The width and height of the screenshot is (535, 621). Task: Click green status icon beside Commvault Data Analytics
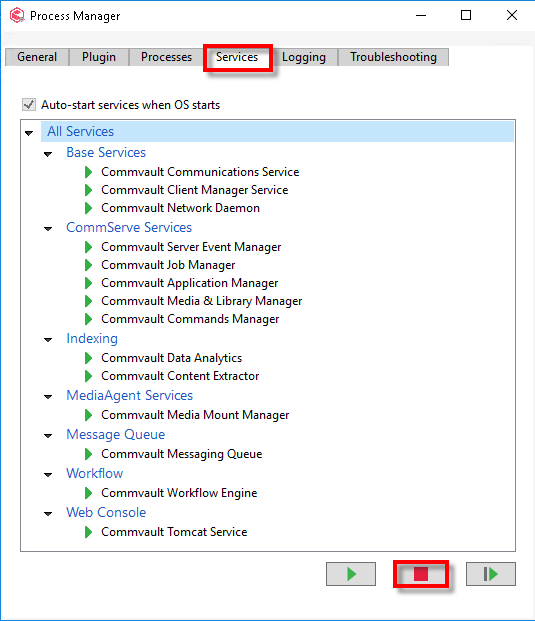89,358
